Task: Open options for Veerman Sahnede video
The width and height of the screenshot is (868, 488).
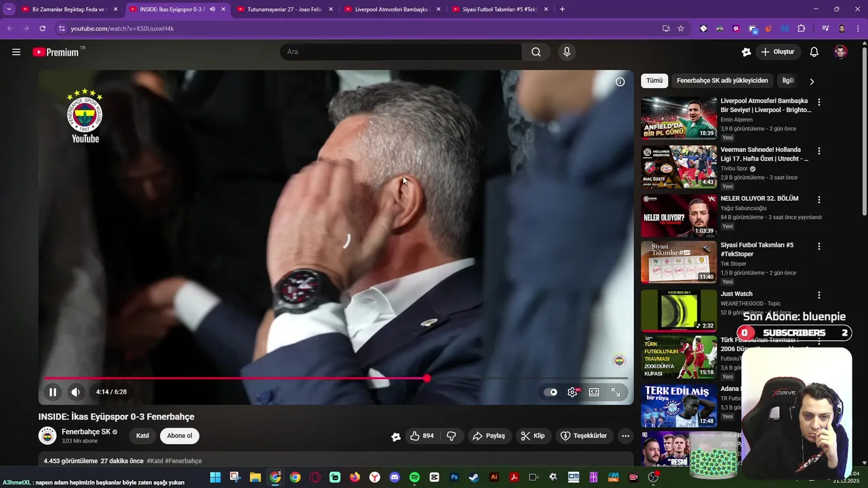Action: tap(819, 151)
